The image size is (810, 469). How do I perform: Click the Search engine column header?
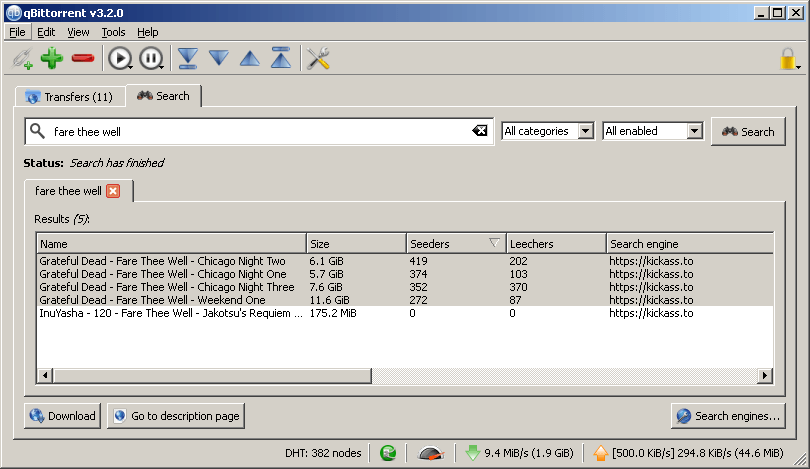point(690,244)
